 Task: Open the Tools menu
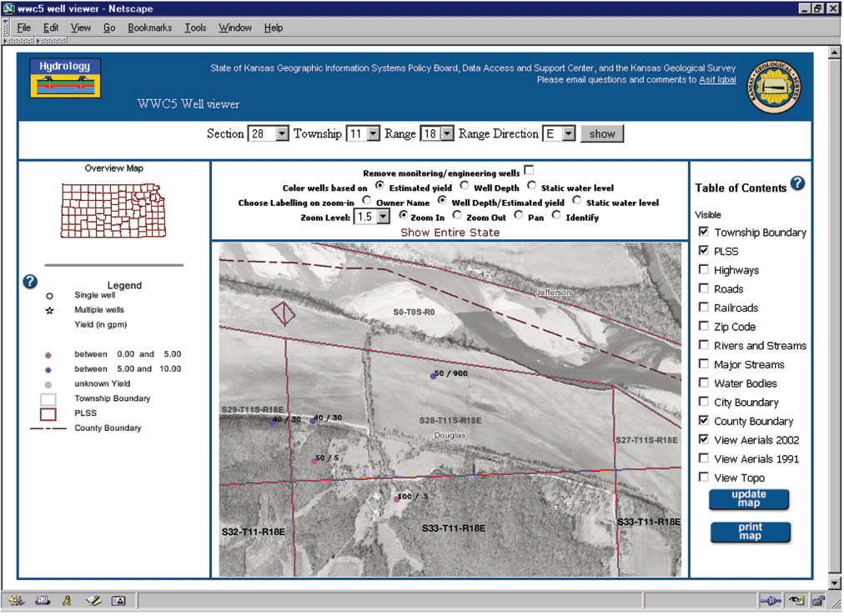coord(195,28)
